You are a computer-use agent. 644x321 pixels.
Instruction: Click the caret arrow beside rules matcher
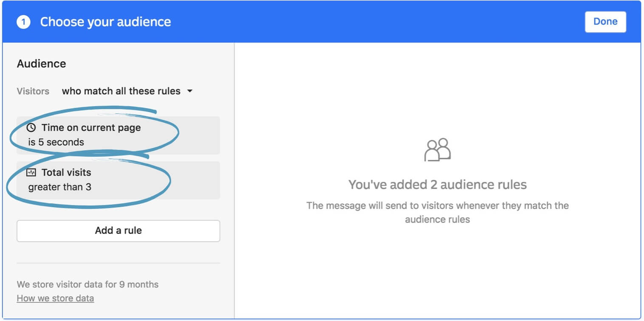(x=190, y=91)
